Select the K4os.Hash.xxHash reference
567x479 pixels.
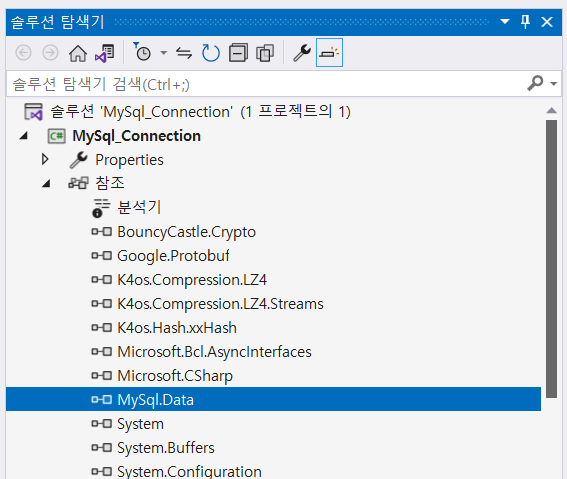click(x=177, y=328)
